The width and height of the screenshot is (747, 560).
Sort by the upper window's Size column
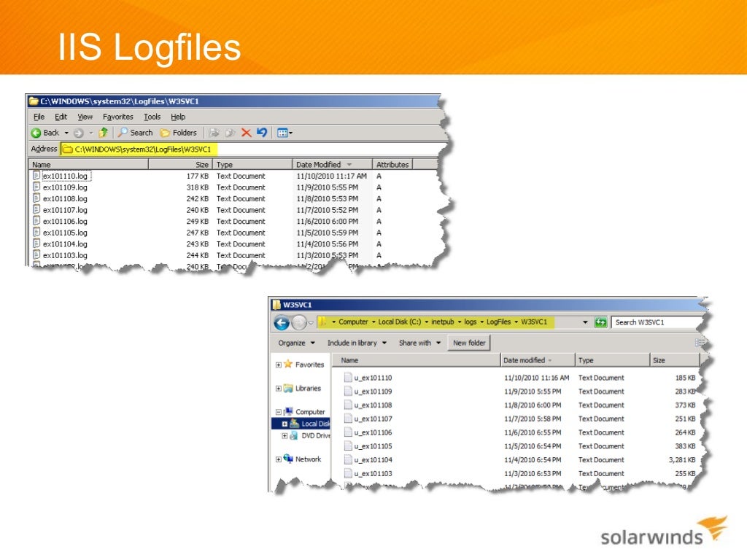180,164
